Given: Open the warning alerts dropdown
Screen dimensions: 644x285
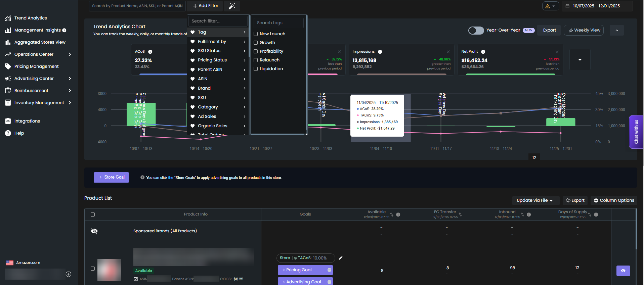Looking at the screenshot, I should pos(550,6).
